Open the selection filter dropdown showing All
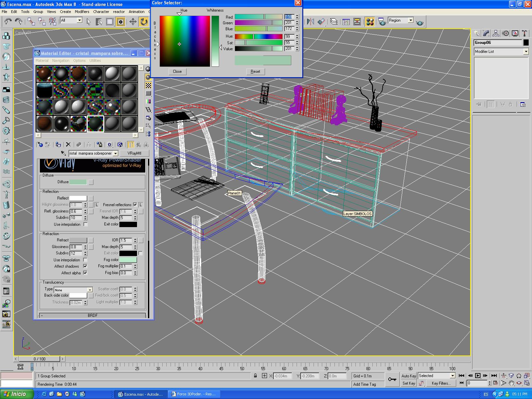532x399 pixels. (x=71, y=20)
